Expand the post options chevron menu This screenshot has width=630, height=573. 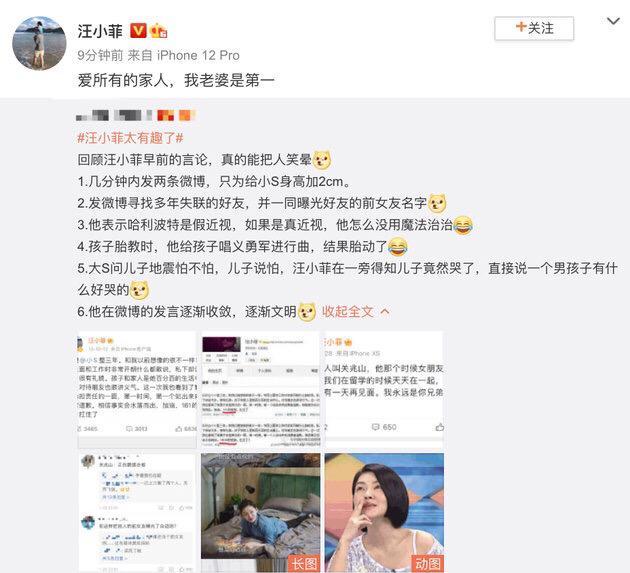(613, 21)
